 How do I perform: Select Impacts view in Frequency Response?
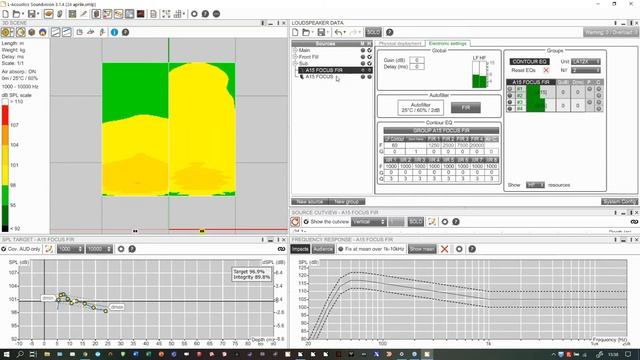(x=300, y=249)
